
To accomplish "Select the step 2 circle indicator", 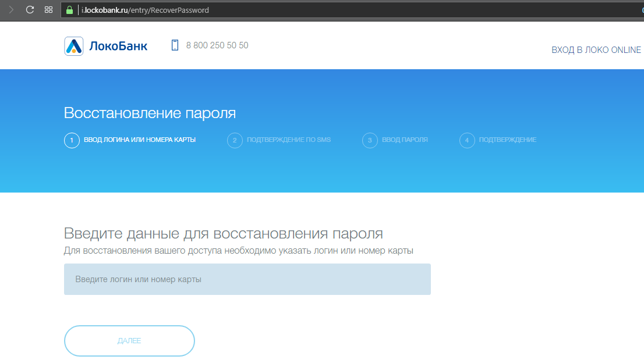I will tap(235, 140).
